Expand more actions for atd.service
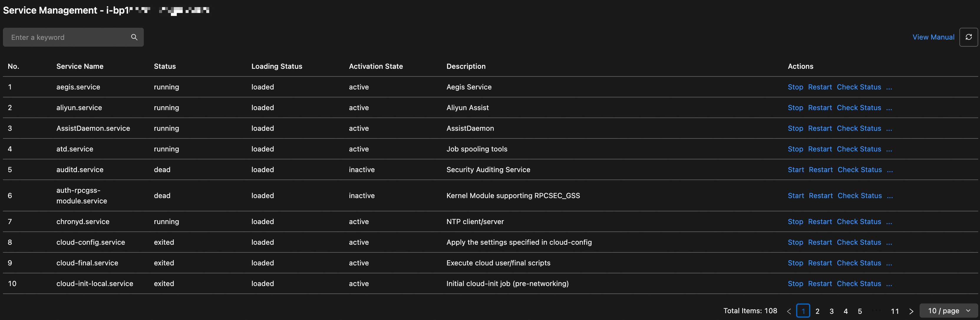 pos(889,149)
